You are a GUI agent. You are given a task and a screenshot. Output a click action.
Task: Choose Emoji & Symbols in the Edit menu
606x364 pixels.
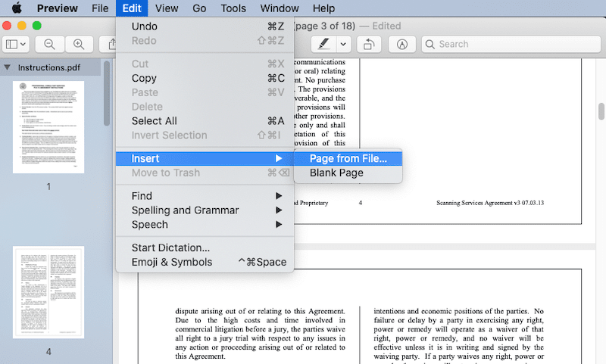coord(205,262)
